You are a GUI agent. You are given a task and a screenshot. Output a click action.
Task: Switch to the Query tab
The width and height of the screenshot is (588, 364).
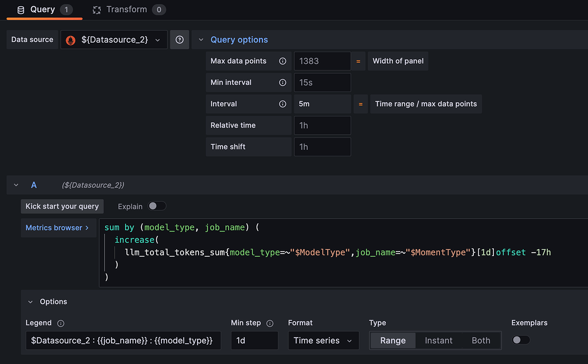43,10
